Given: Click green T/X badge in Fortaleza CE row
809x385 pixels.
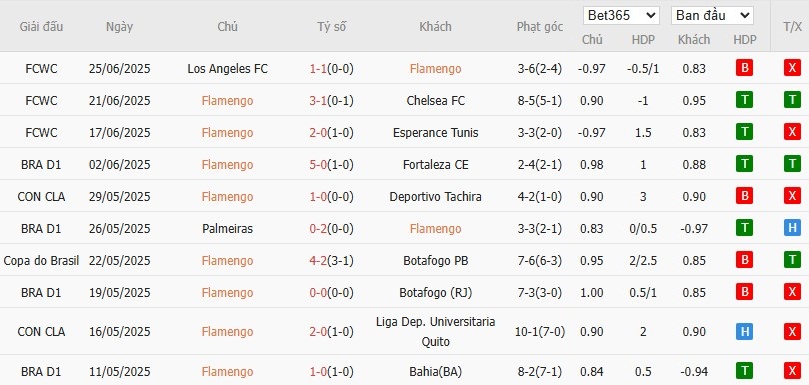Looking at the screenshot, I should pos(792,164).
